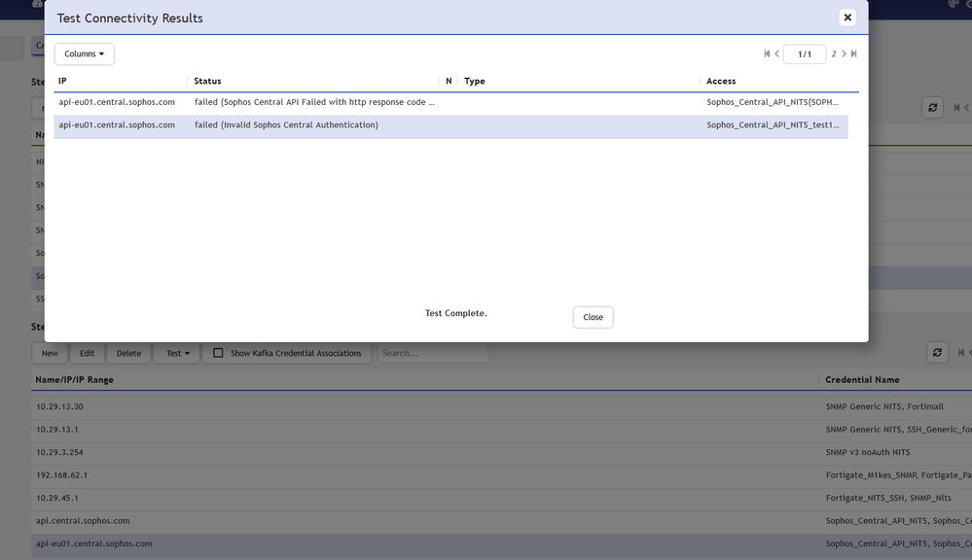Open the Columns dropdown in the dialog
The width and height of the screenshot is (972, 560).
pyautogui.click(x=85, y=53)
